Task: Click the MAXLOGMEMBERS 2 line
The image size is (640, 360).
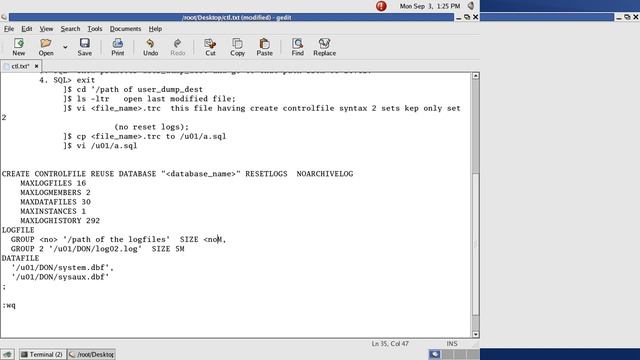Action: point(56,193)
